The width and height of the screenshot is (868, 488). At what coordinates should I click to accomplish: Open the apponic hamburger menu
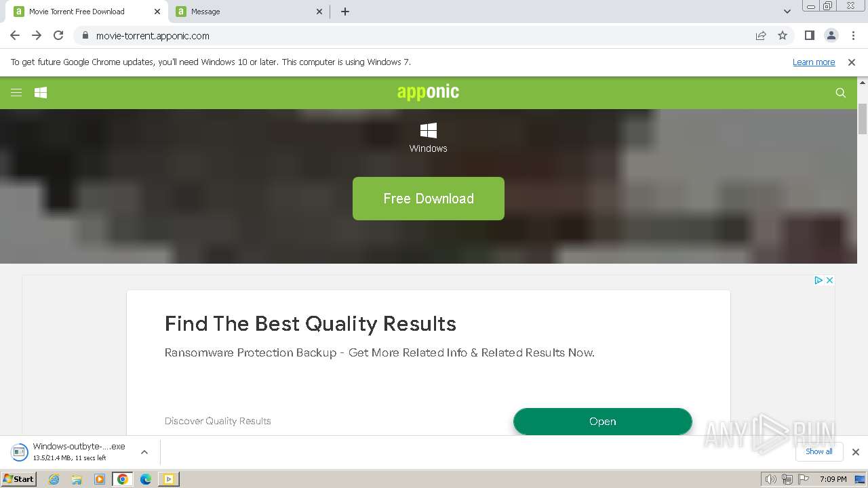pos(16,93)
